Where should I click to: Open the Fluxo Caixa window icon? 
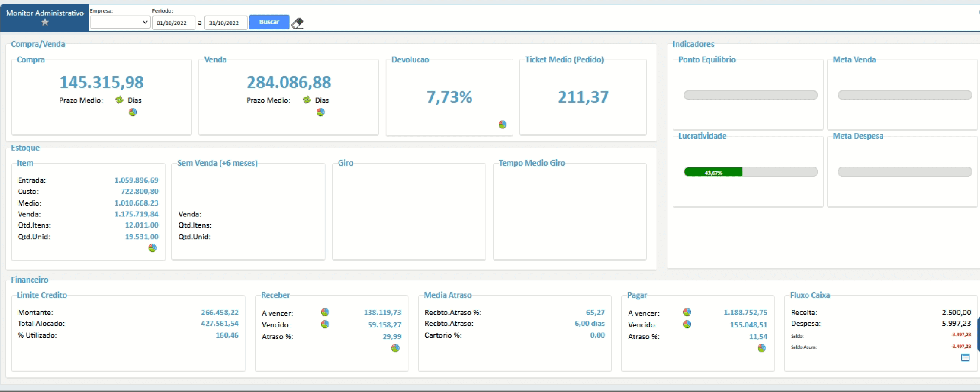coord(966,357)
